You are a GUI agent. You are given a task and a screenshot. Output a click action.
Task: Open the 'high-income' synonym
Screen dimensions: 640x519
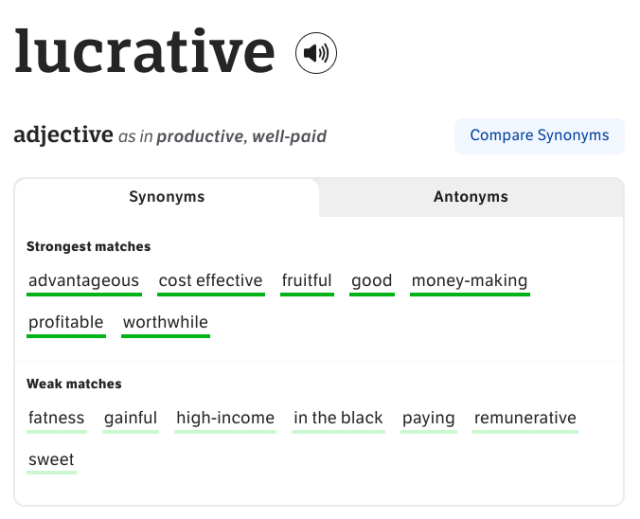coord(225,420)
